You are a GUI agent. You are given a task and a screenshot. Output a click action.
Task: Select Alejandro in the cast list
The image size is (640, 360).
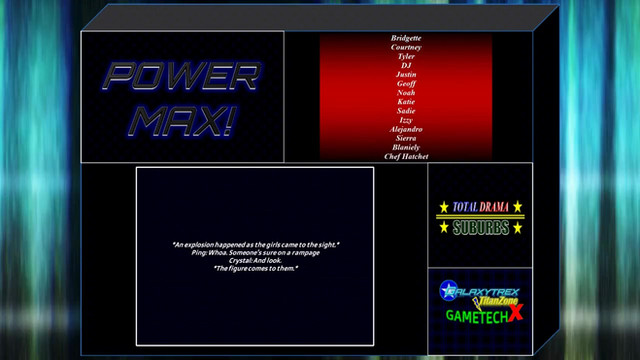tap(406, 129)
